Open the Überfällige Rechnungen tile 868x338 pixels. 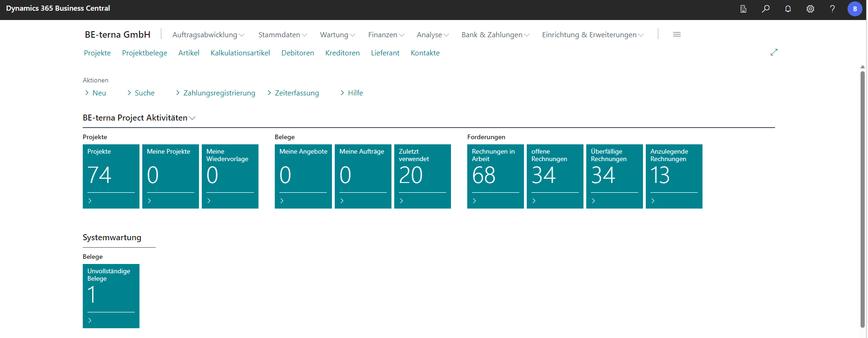614,176
